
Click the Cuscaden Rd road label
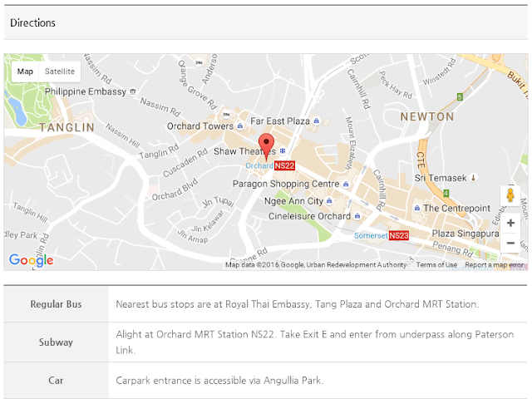click(x=185, y=163)
